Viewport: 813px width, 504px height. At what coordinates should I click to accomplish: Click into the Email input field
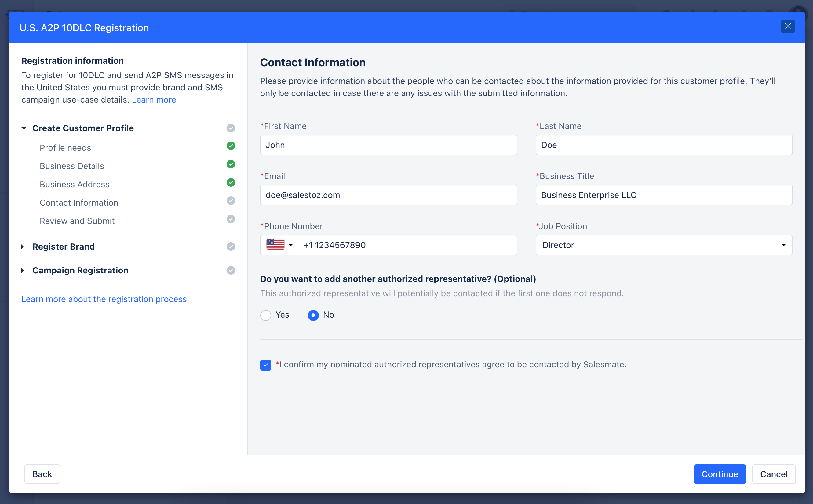(388, 195)
